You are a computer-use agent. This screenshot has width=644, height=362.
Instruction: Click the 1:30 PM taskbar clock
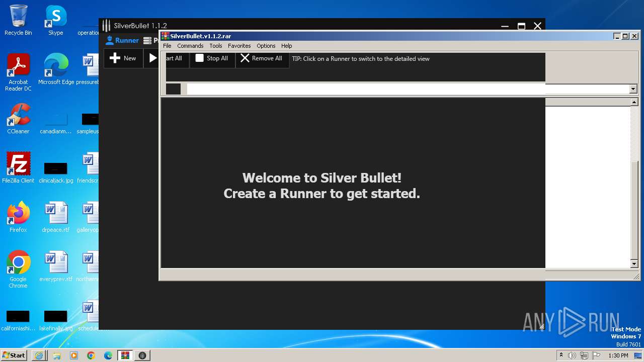click(x=618, y=355)
